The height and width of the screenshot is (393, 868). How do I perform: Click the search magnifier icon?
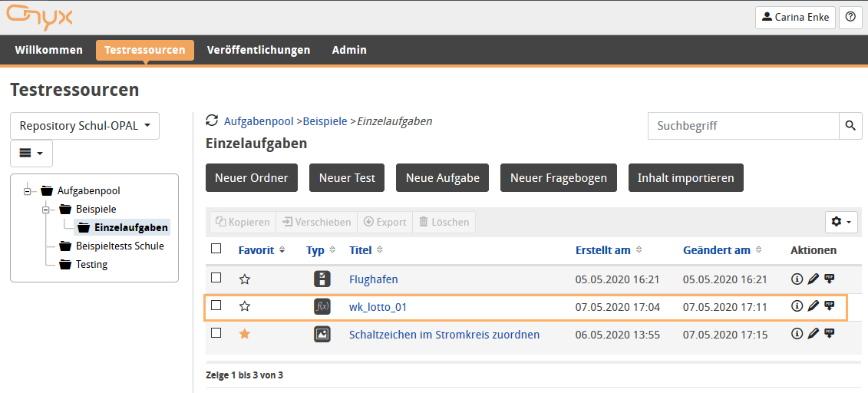(850, 125)
